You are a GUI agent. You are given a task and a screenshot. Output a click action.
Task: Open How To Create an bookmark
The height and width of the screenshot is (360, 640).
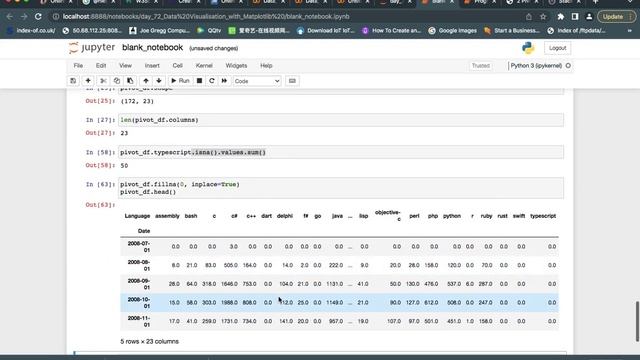point(391,31)
